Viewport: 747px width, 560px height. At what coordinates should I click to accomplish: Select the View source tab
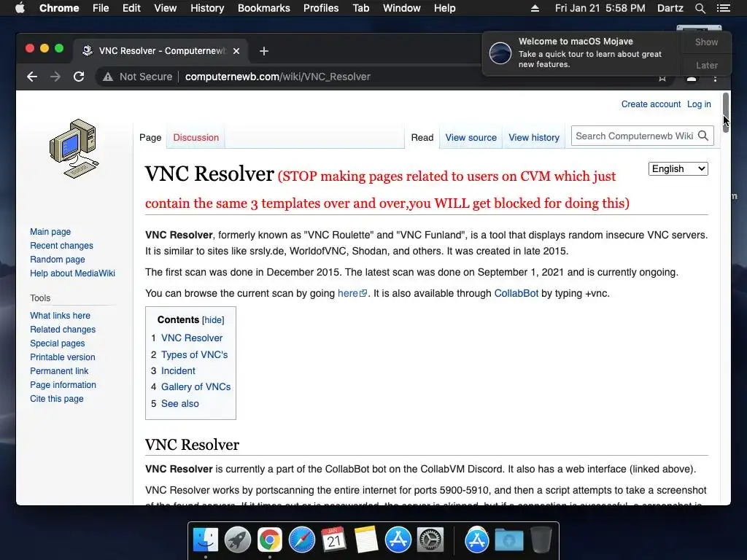pyautogui.click(x=471, y=137)
